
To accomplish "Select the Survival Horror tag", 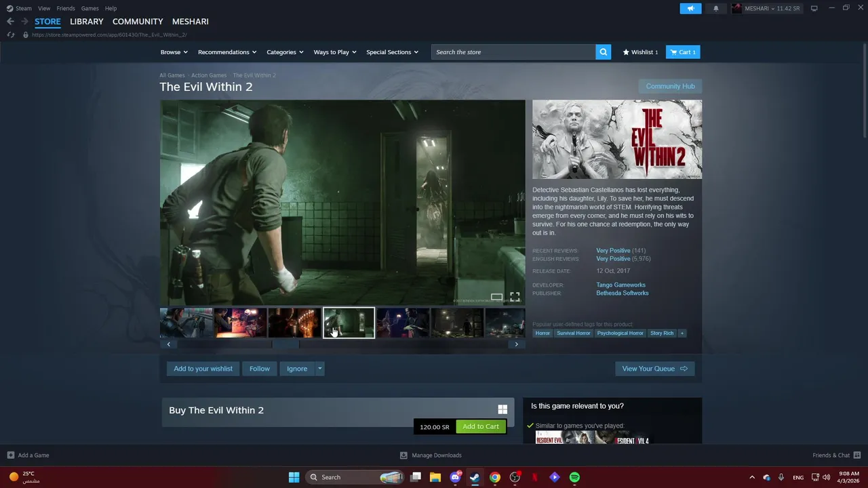I will click(x=574, y=333).
